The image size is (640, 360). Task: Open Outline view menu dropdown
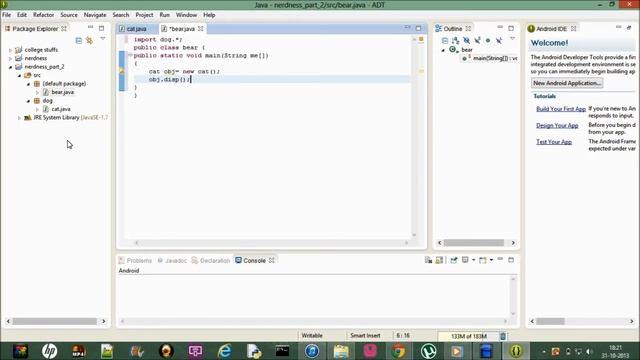[x=513, y=39]
